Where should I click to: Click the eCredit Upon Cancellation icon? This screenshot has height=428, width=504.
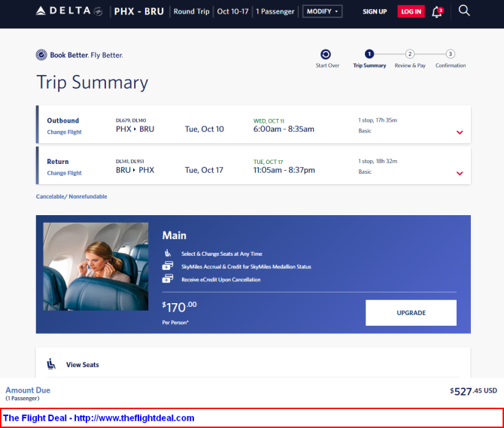tap(168, 278)
